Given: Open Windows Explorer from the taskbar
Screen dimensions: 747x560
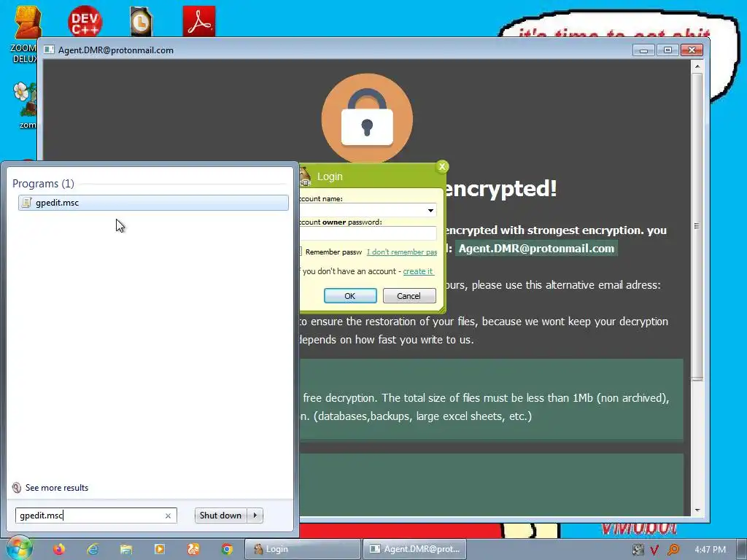Looking at the screenshot, I should [x=126, y=549].
